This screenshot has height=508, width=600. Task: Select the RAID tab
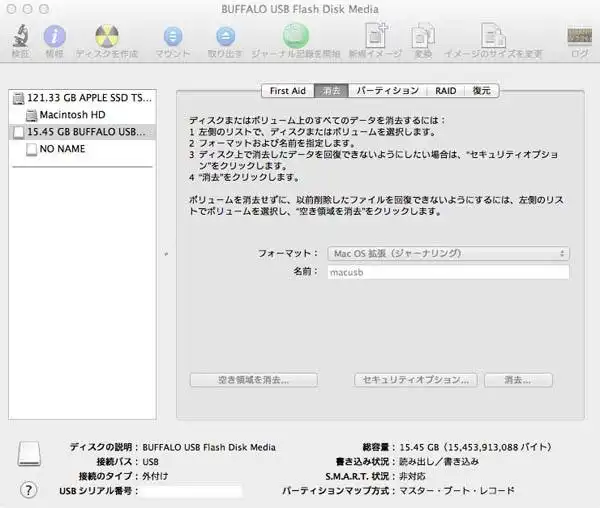pyautogui.click(x=446, y=91)
